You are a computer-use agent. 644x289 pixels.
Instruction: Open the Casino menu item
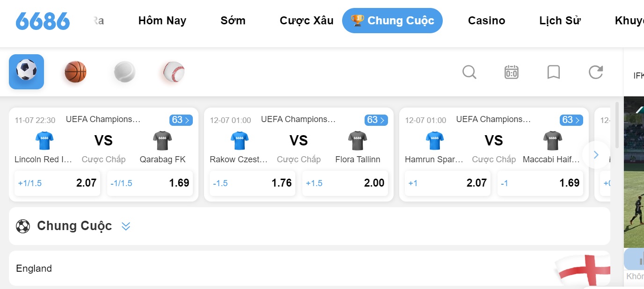[x=487, y=21]
